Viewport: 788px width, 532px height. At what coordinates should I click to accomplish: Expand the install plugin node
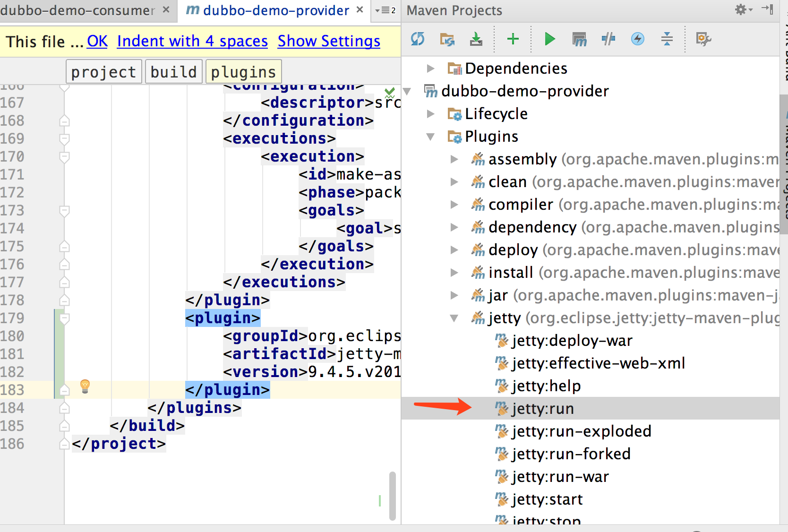point(454,273)
